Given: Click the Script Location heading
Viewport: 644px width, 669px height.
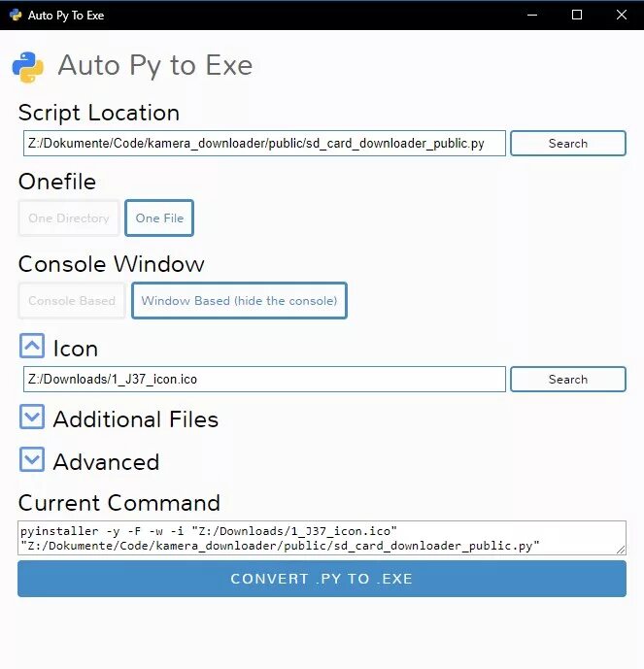Looking at the screenshot, I should pyautogui.click(x=99, y=113).
